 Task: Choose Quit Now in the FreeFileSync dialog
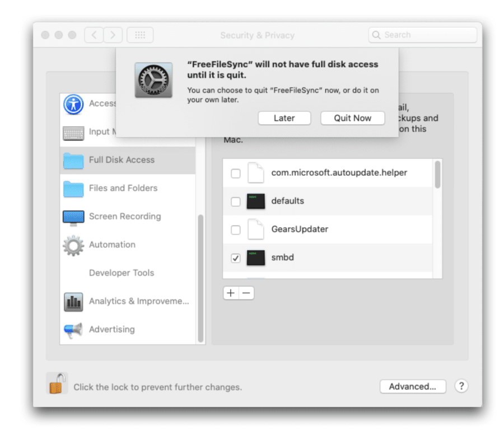pyautogui.click(x=352, y=118)
